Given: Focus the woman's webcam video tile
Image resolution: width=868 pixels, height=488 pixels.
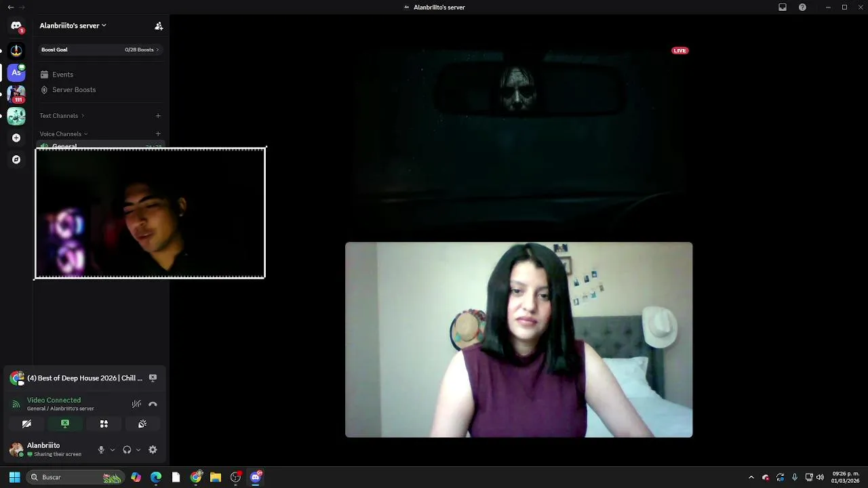Looking at the screenshot, I should click(519, 340).
